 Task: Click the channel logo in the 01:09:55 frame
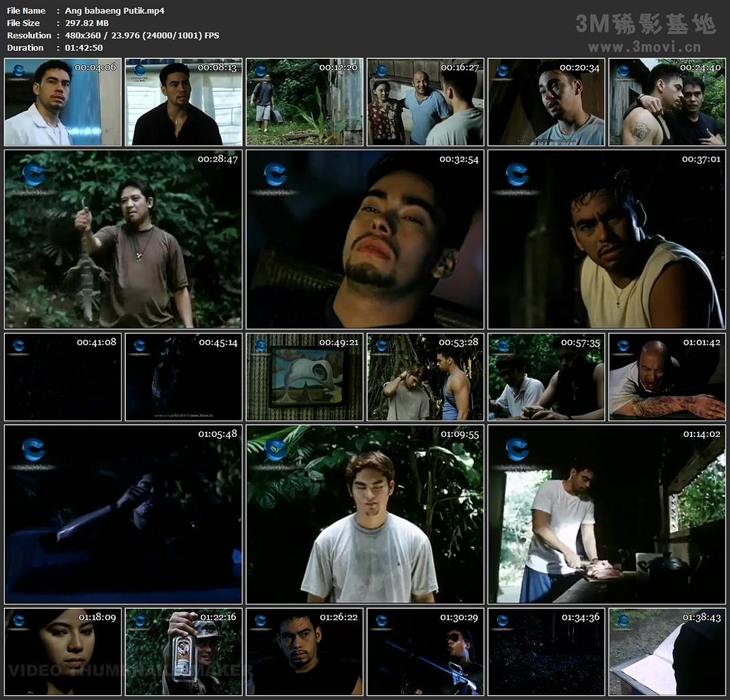(x=275, y=450)
